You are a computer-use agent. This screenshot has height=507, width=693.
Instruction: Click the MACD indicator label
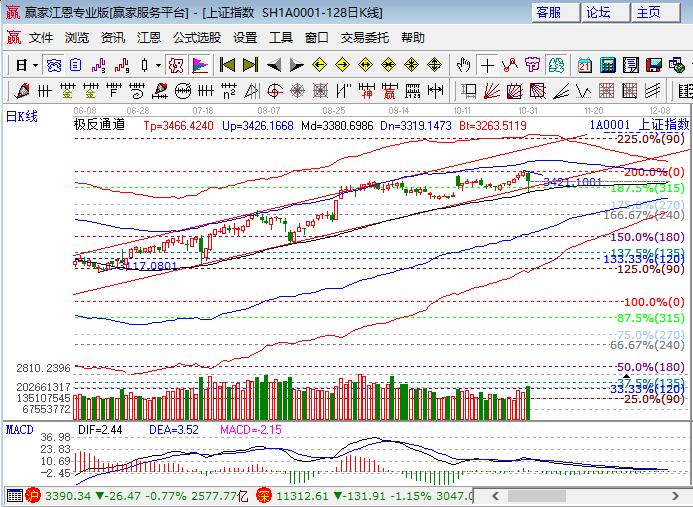pos(20,429)
